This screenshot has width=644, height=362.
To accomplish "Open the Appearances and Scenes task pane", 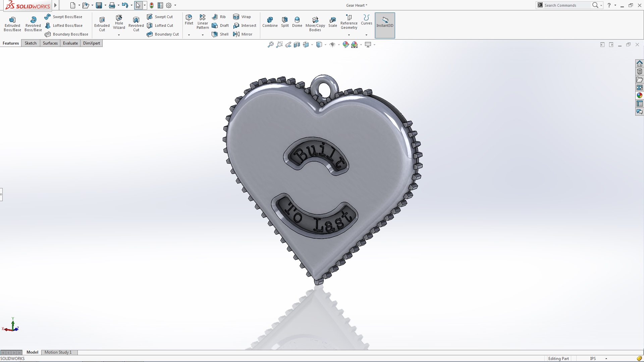I will (640, 95).
